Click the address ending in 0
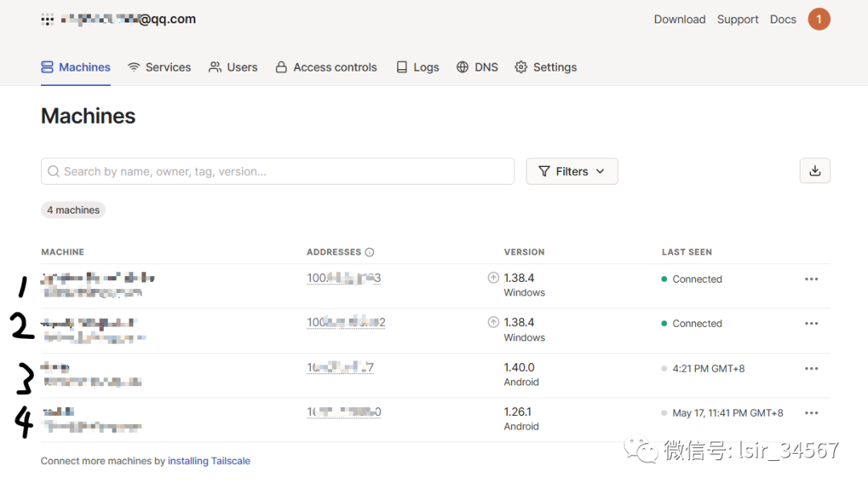 tap(344, 412)
